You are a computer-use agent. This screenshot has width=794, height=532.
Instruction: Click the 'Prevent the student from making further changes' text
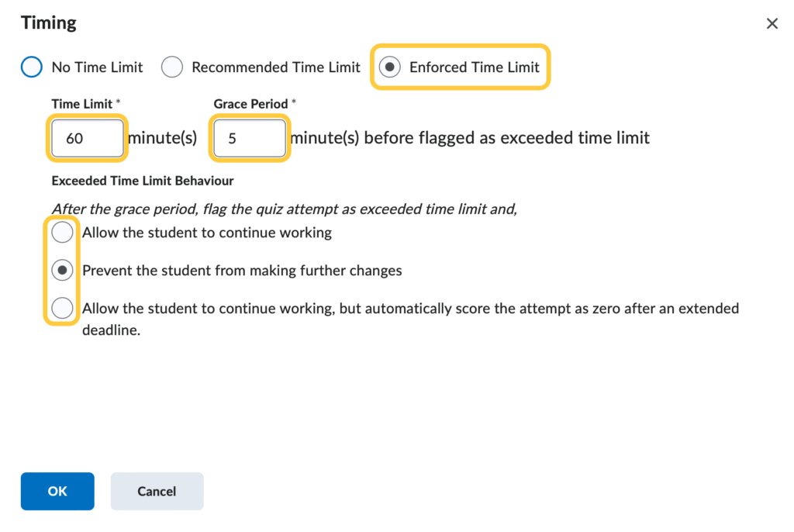[242, 271]
